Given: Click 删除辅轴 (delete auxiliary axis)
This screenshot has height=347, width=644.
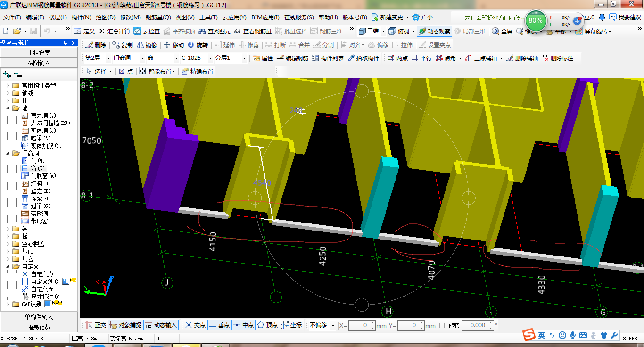Looking at the screenshot, I should tap(522, 58).
